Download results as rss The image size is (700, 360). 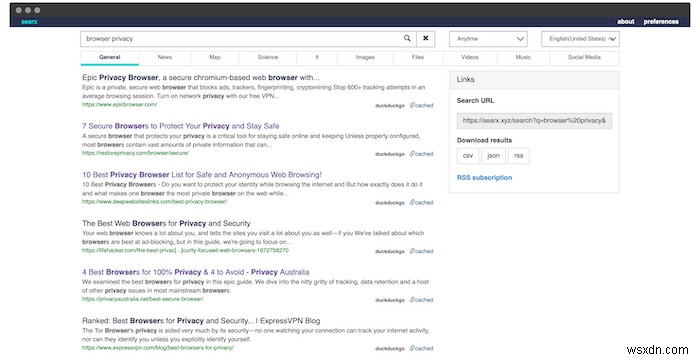point(518,156)
